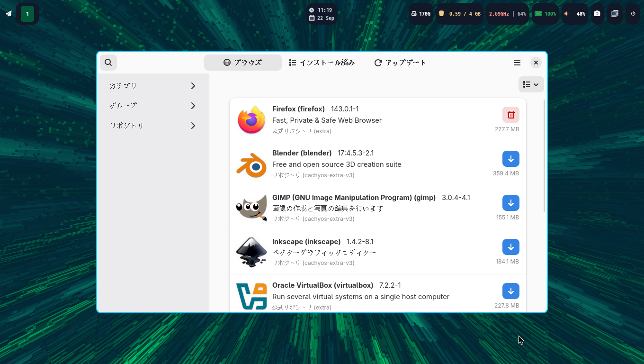Open the volume 40% control
Screen dimensions: 644x364
tap(574, 14)
